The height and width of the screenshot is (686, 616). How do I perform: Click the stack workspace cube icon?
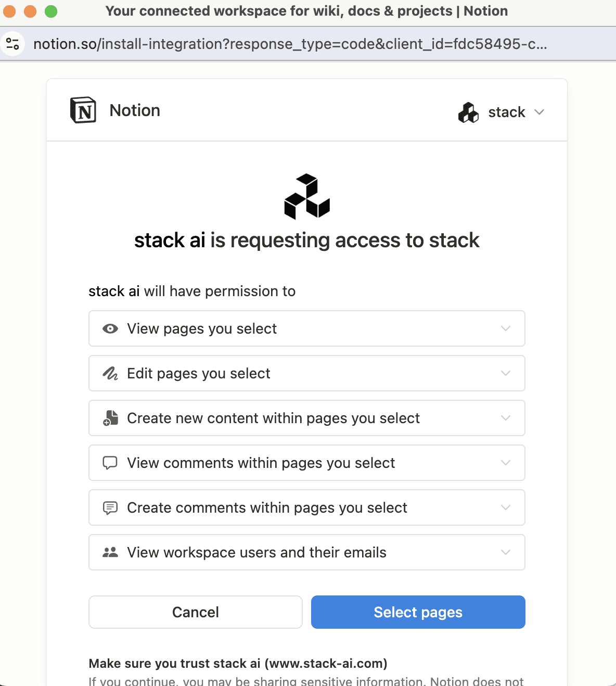468,112
